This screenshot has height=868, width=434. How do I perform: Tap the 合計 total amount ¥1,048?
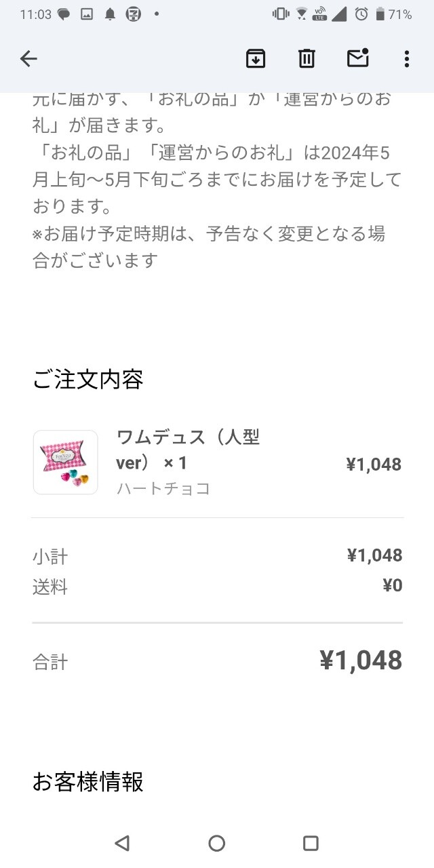point(361,660)
